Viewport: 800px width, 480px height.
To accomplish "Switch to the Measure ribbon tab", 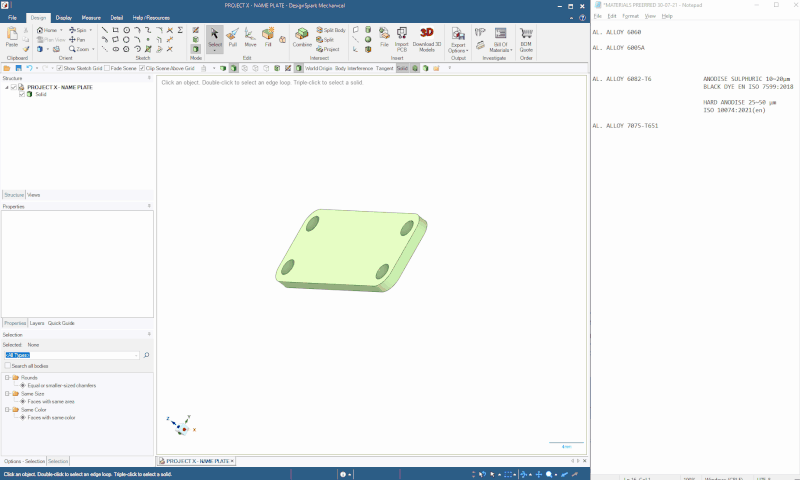I will 91,17.
